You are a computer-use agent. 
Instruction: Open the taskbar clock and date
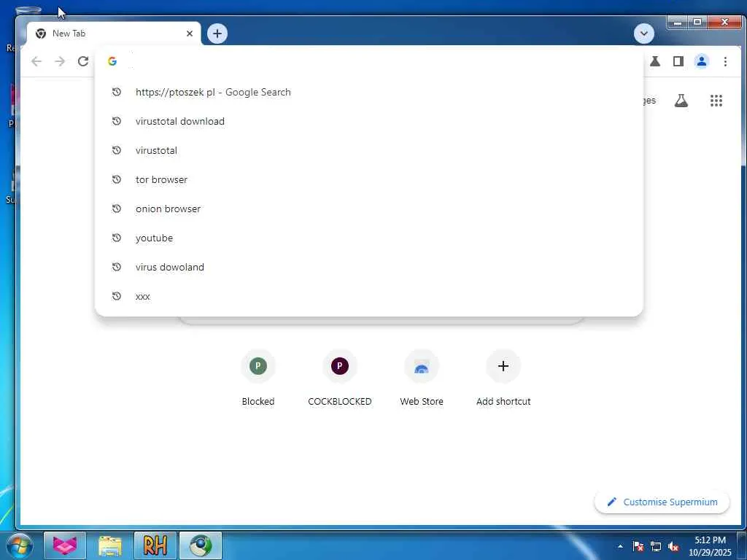(710, 546)
